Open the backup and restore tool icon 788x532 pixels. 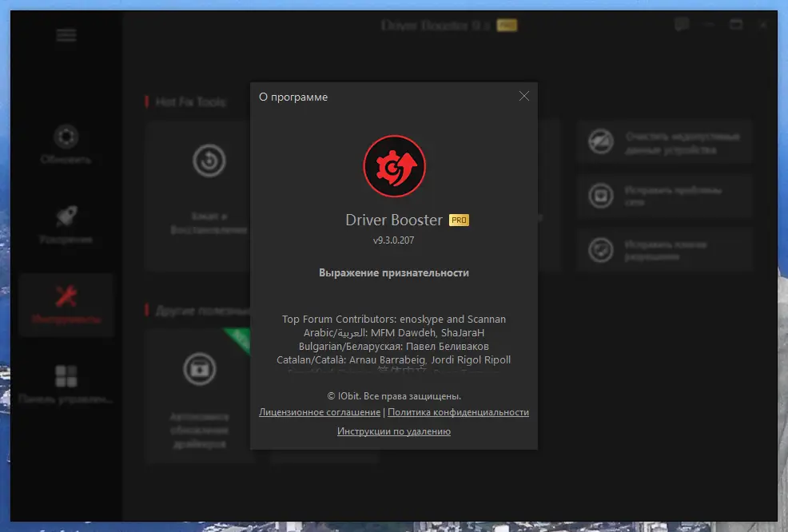(x=209, y=161)
